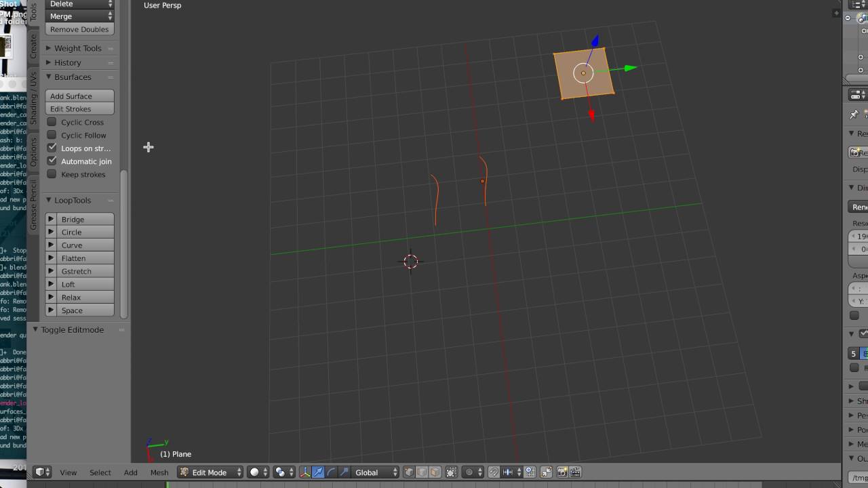The width and height of the screenshot is (868, 488).
Task: Open the Select menu
Action: point(100,472)
